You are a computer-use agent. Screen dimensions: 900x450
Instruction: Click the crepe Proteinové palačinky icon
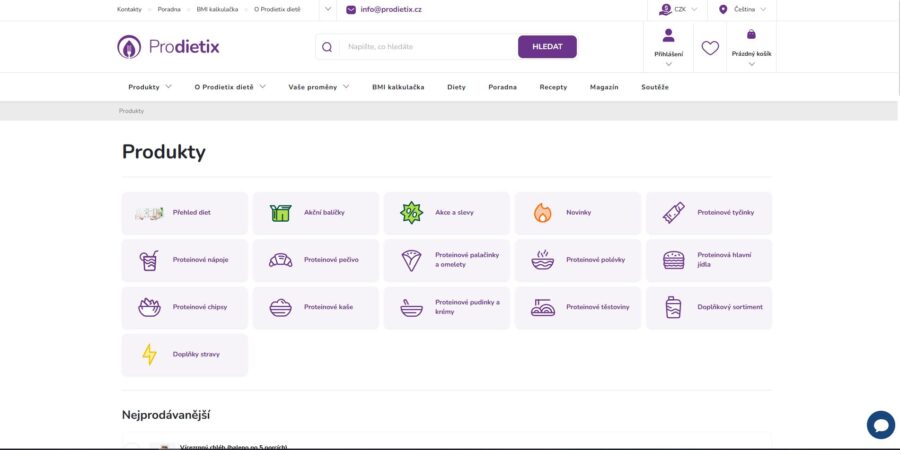pos(412,260)
